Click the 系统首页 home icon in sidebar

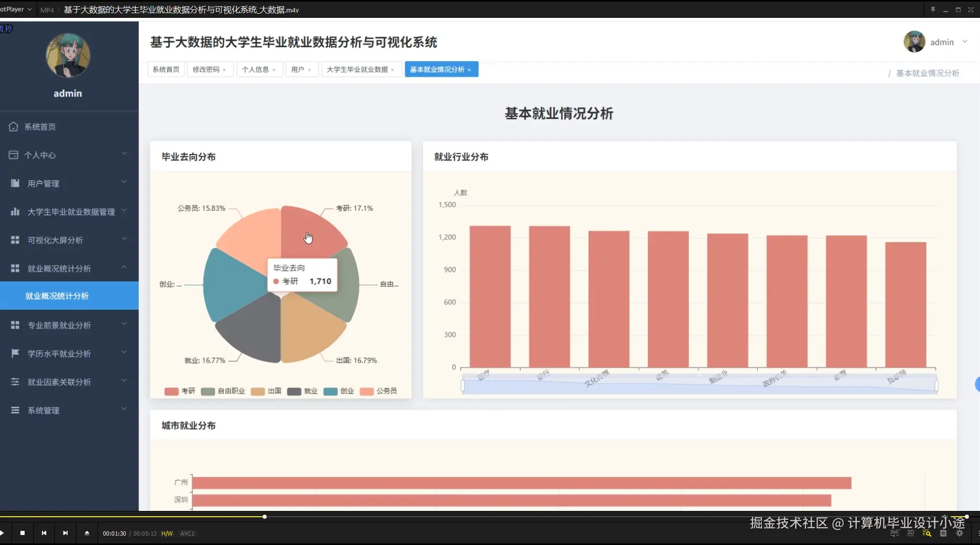click(x=14, y=126)
